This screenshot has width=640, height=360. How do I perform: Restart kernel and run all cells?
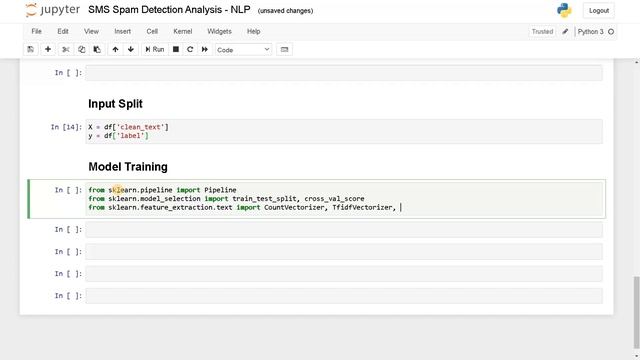coord(204,49)
